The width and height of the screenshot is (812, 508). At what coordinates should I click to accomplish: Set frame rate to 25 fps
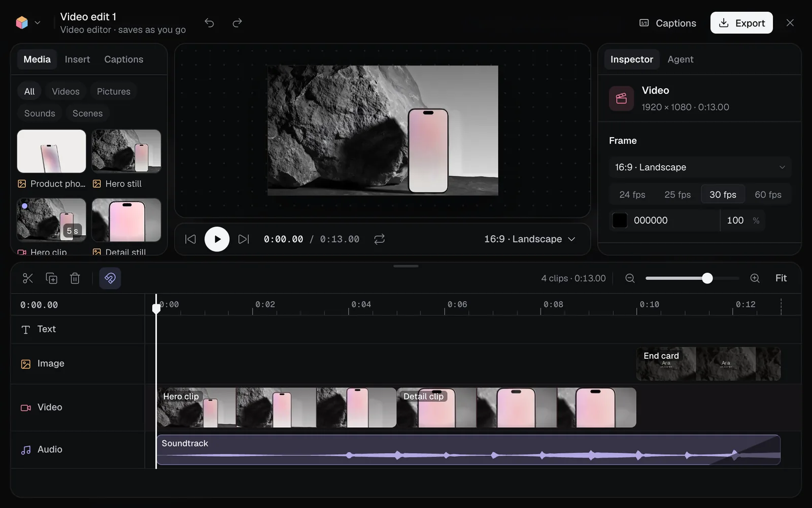click(x=678, y=195)
